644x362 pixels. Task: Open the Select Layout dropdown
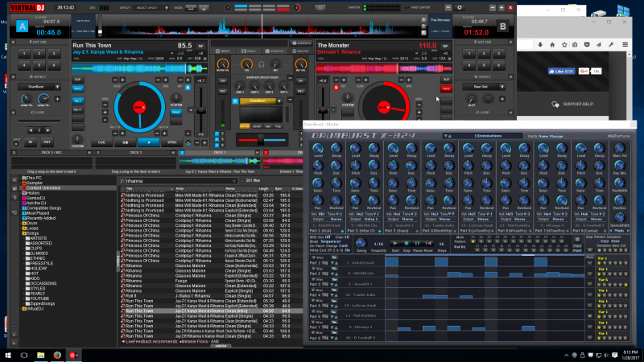coord(167,8)
